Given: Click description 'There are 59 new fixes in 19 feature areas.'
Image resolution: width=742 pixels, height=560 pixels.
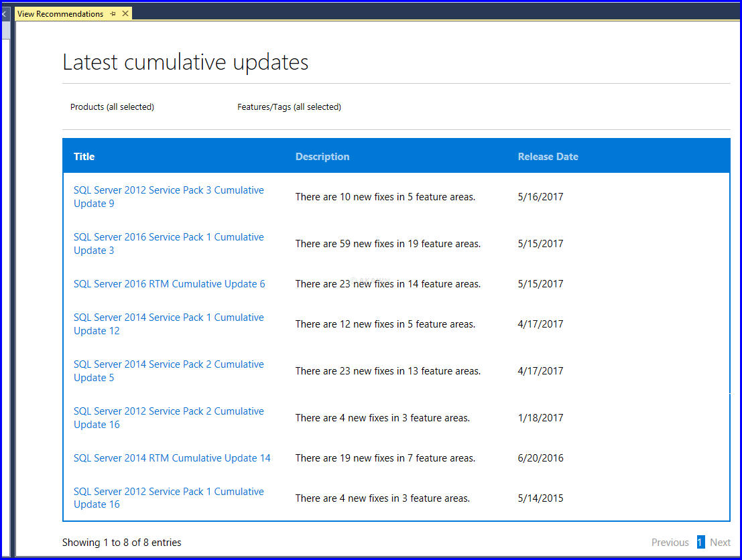Looking at the screenshot, I should [388, 244].
